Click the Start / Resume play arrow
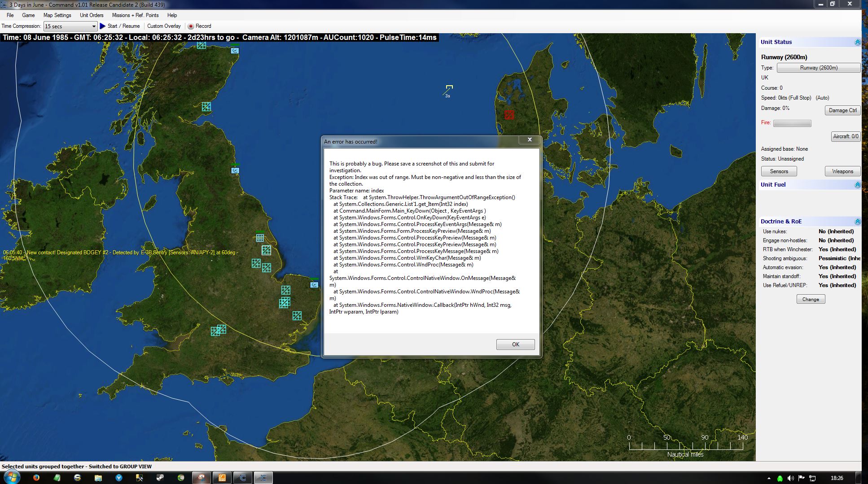The height and width of the screenshot is (484, 868). [x=102, y=26]
